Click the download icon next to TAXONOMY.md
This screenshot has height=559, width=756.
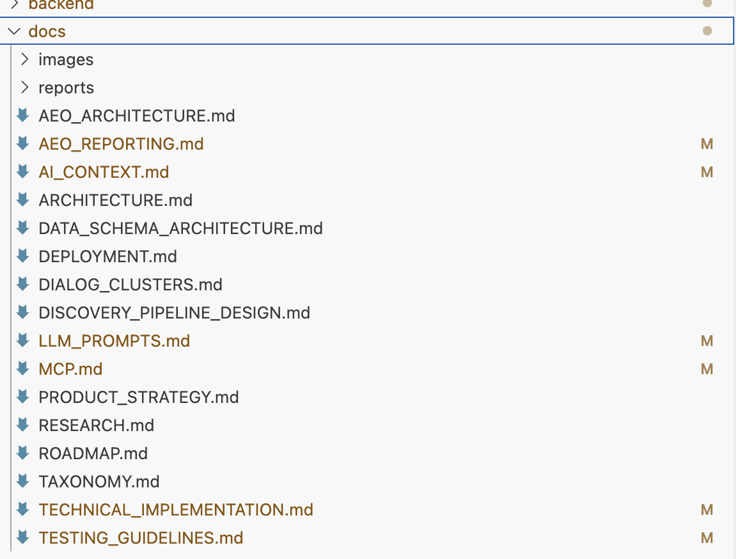click(24, 482)
